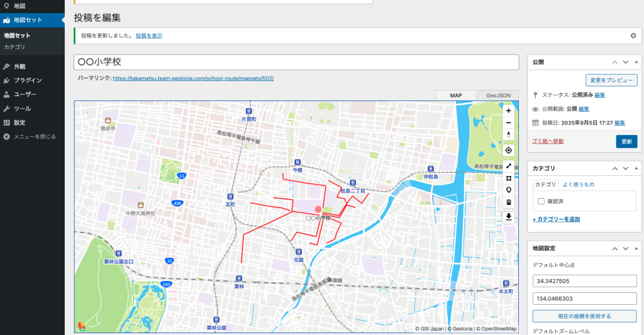Click the download icon on map toolbar
This screenshot has height=335, width=644.
(x=508, y=217)
